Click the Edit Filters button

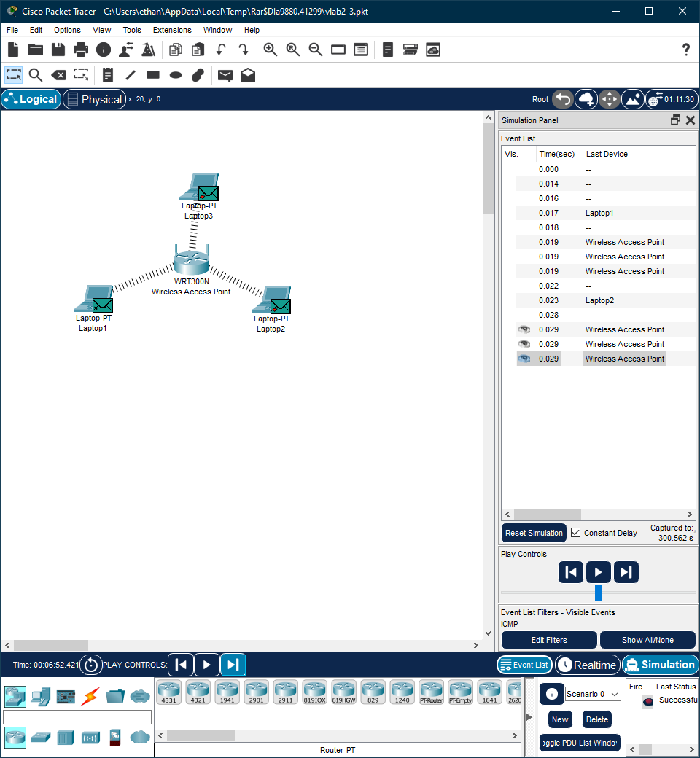tap(549, 640)
